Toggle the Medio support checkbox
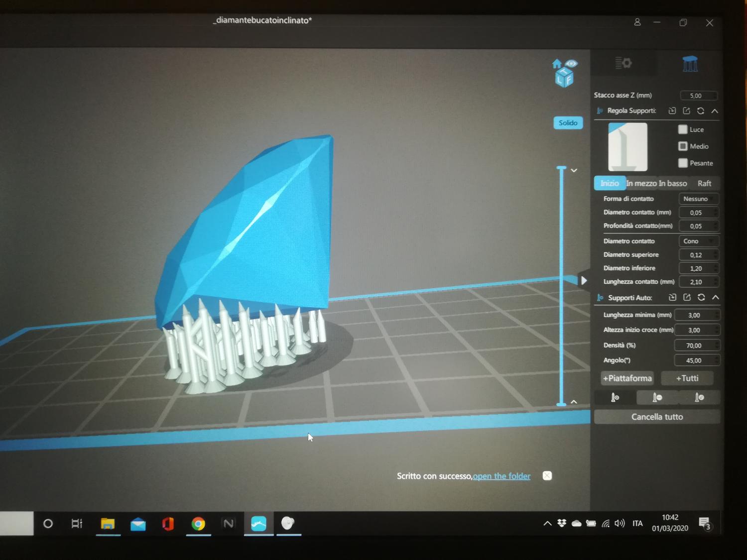The height and width of the screenshot is (560, 747). (683, 146)
